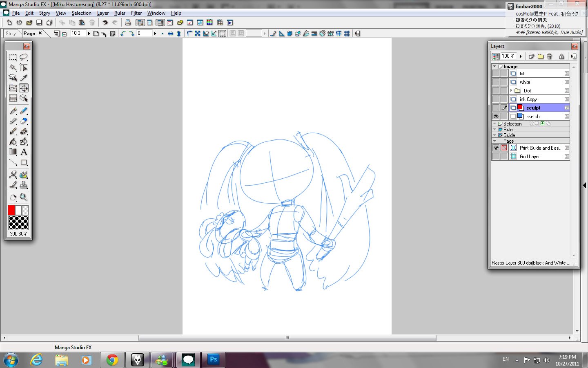Select the blue Pencil tool
Screen dimensions: 588x368
click(x=24, y=111)
